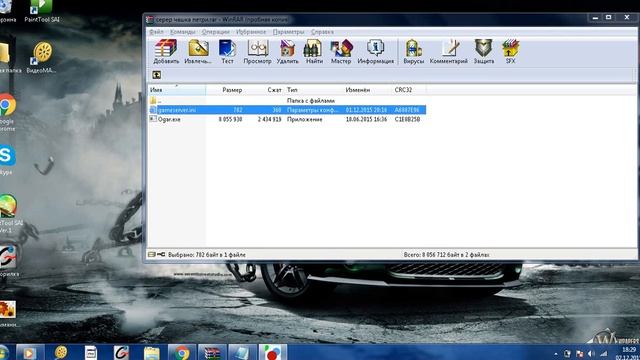Sort by the Тип column header
This screenshot has height=360, width=640.
point(314,90)
